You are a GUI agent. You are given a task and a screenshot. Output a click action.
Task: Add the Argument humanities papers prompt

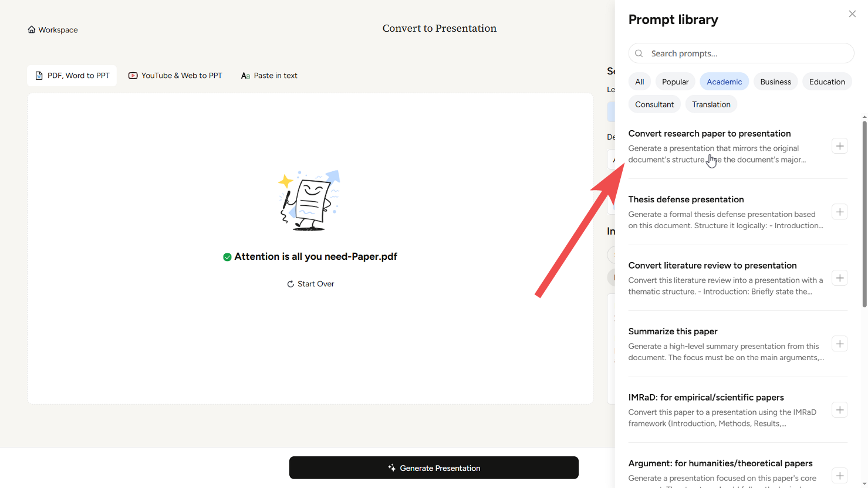pyautogui.click(x=839, y=476)
